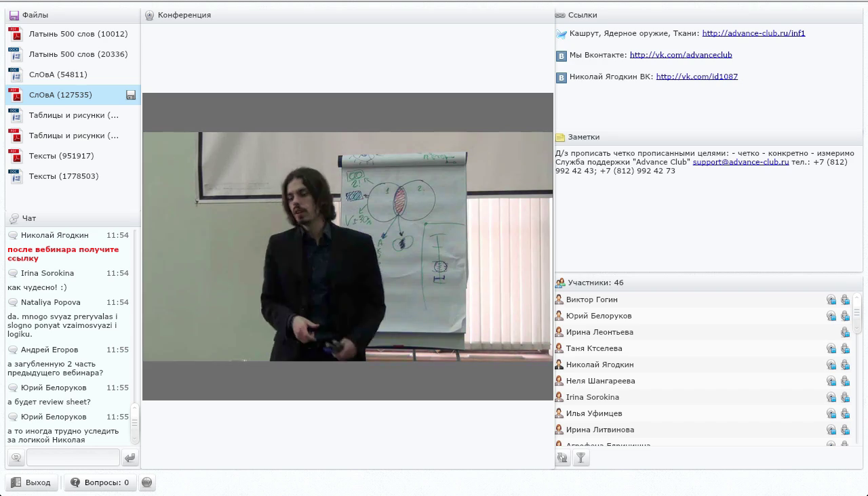Refresh the participants list
The image size is (868, 496).
point(562,458)
